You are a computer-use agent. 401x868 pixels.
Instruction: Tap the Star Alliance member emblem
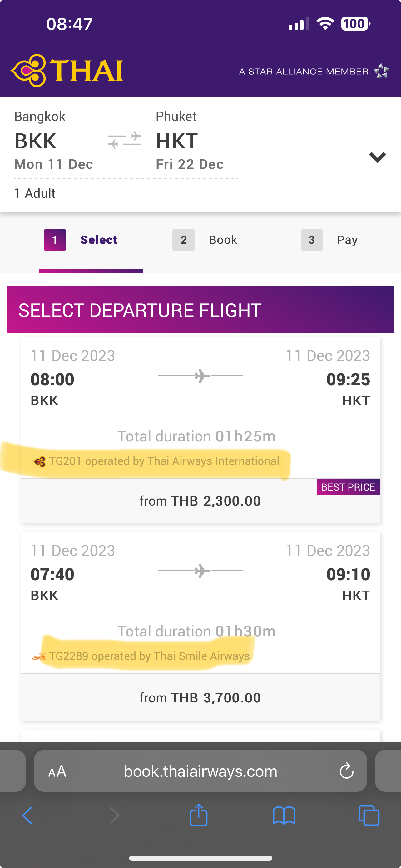(x=381, y=71)
